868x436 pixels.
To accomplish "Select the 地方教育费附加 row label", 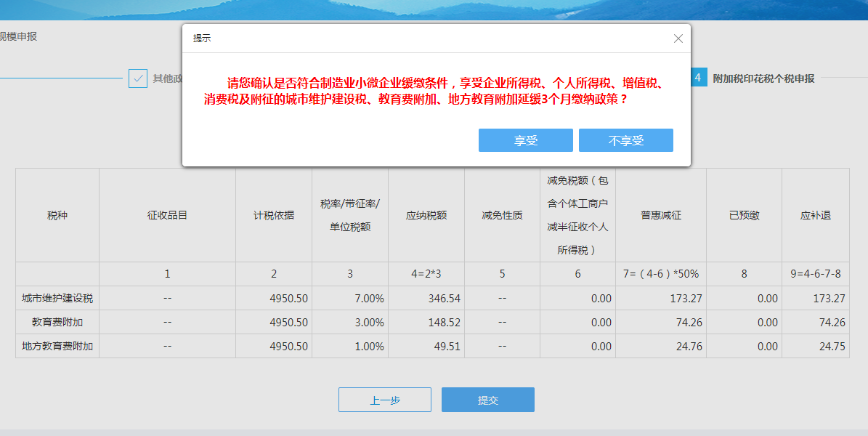I will 57,347.
